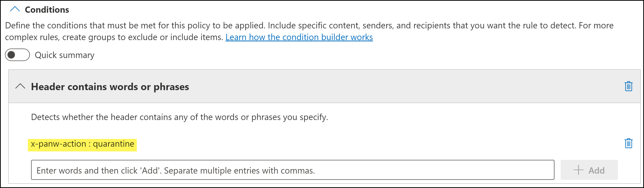Enable the Quick summary toggle
Image resolution: width=644 pixels, height=188 pixels.
pyautogui.click(x=17, y=55)
